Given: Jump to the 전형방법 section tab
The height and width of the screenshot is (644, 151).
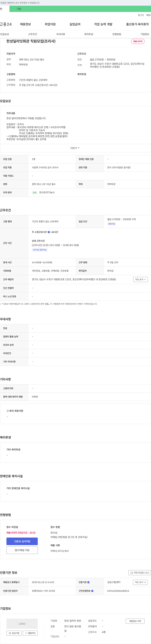Looking at the screenshot, I should coord(117,34).
